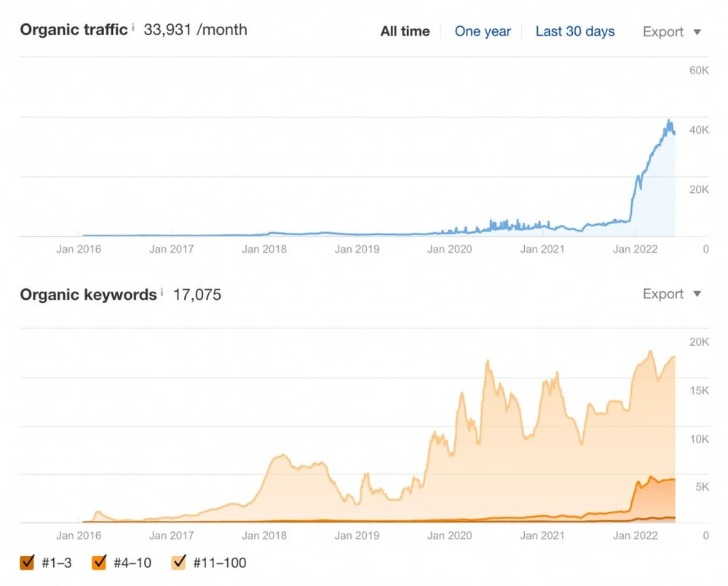This screenshot has height=586, width=728.
Task: Open the Export dropdown for Organic keywords
Action: 662,294
